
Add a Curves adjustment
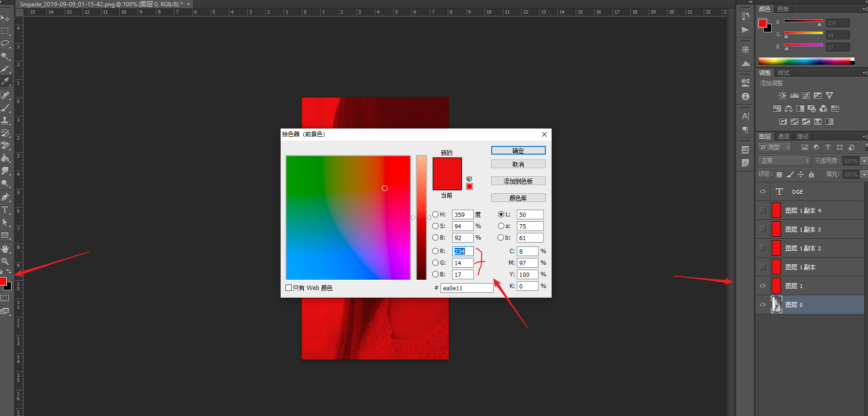(x=806, y=96)
